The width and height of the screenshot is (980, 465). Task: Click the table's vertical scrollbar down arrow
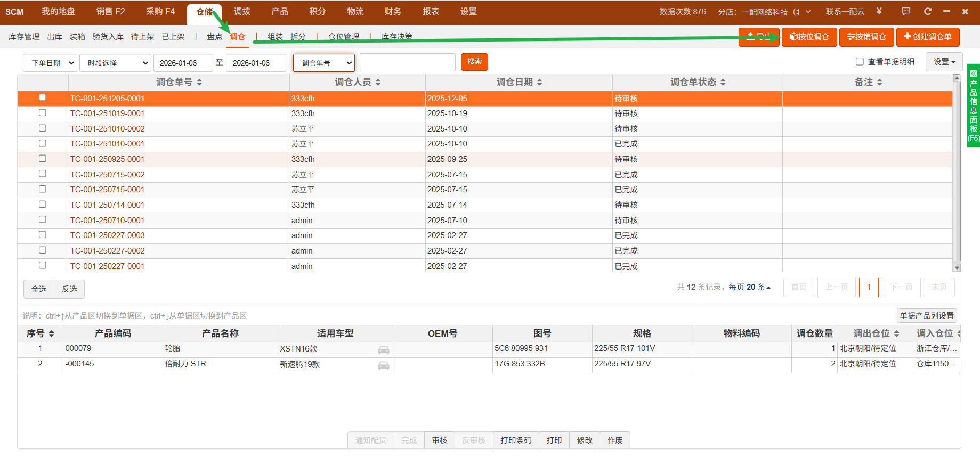click(x=957, y=268)
